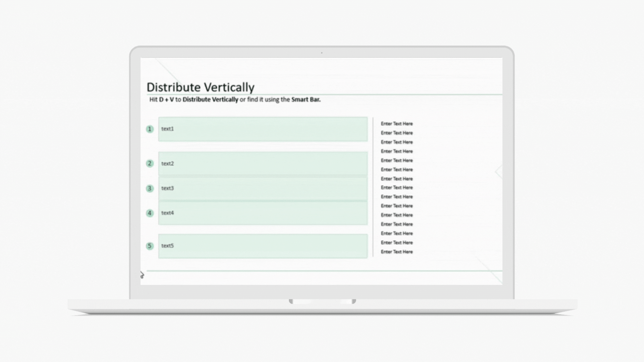Select the green text5 box
This screenshot has width=644, height=362.
[x=263, y=246]
